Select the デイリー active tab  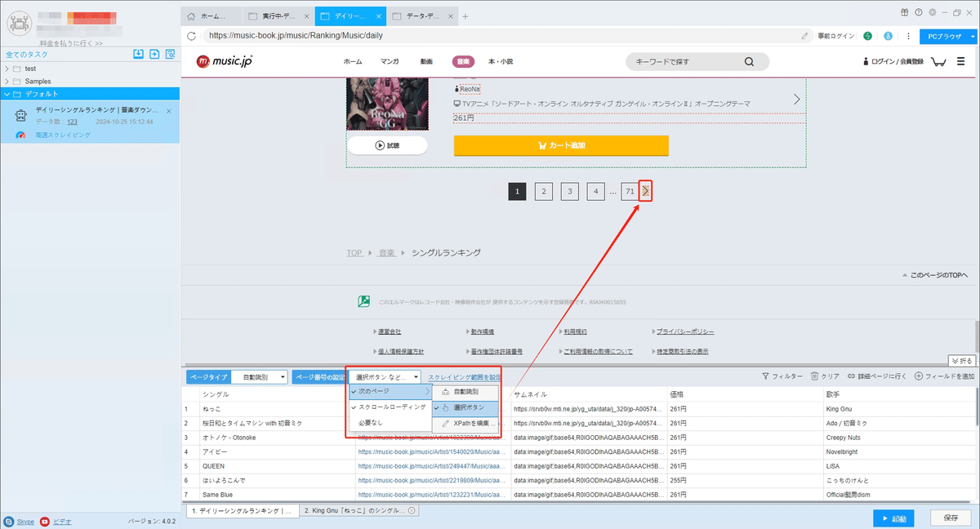pyautogui.click(x=350, y=16)
